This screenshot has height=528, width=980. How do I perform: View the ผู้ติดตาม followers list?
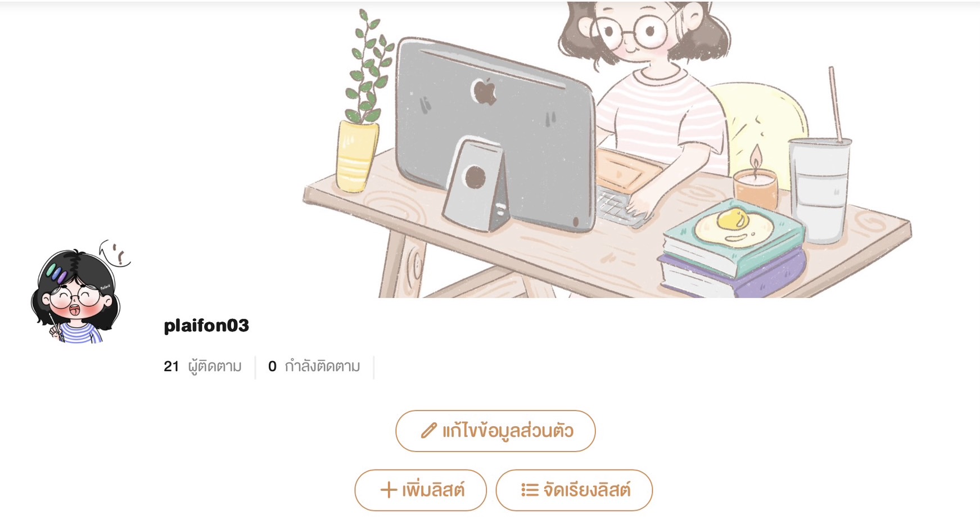pyautogui.click(x=215, y=367)
